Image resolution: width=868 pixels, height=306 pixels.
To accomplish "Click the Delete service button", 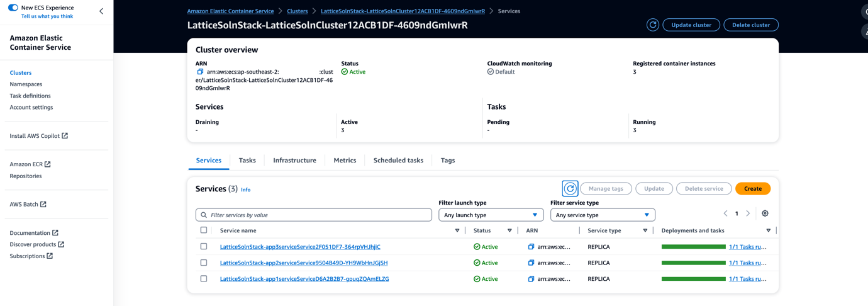I will 704,188.
